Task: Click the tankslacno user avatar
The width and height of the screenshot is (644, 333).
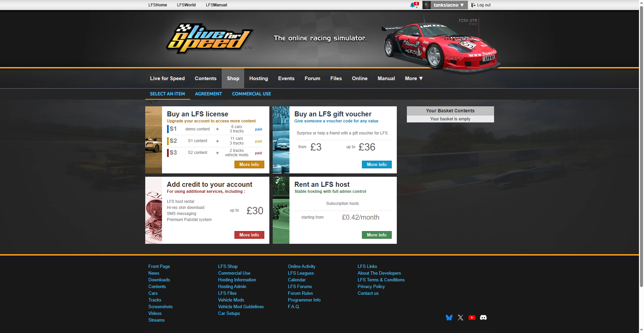Action: pos(426,5)
